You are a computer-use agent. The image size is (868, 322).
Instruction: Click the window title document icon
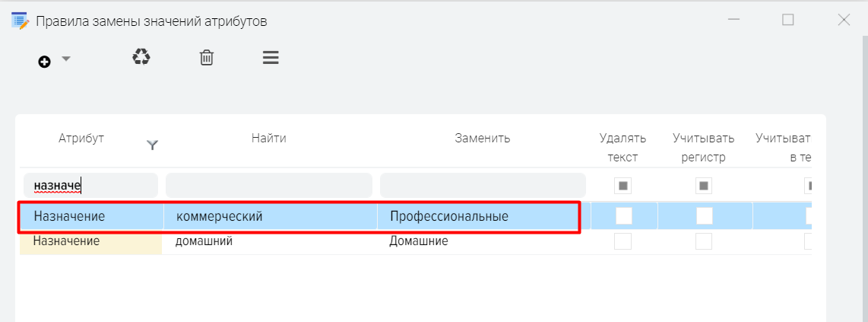click(20, 21)
